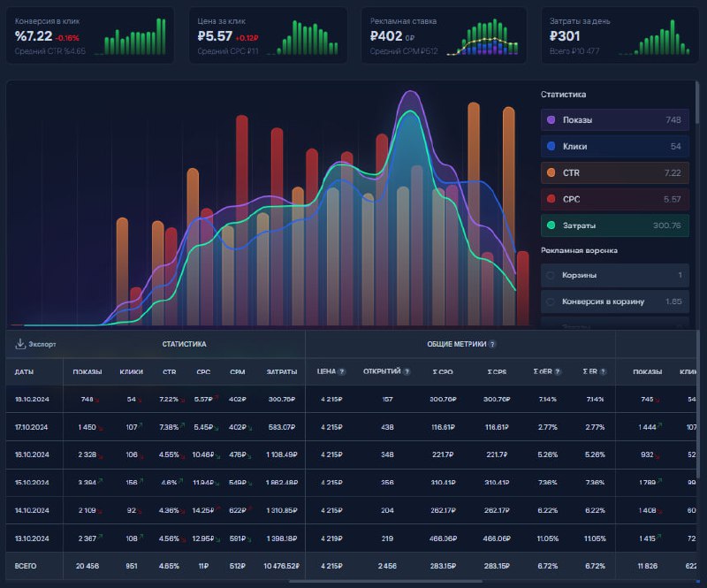Toggle the CPC series in the chart

615,199
